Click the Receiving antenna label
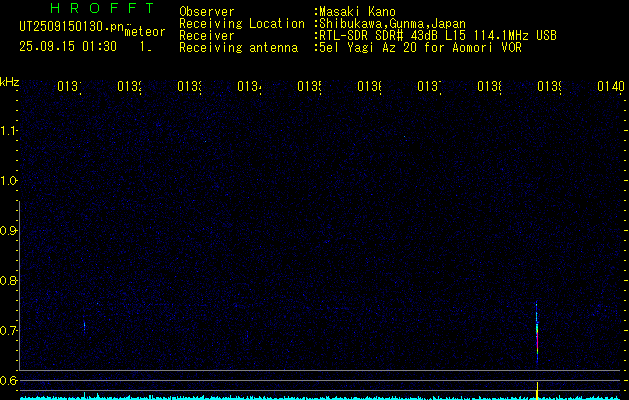Screen dimensions: 629x400 [x=238, y=48]
